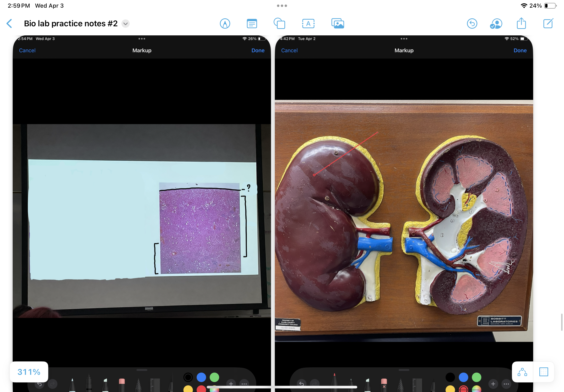Click the time and date in the status bar
Image resolution: width=564 pixels, height=392 pixels.
36,6
